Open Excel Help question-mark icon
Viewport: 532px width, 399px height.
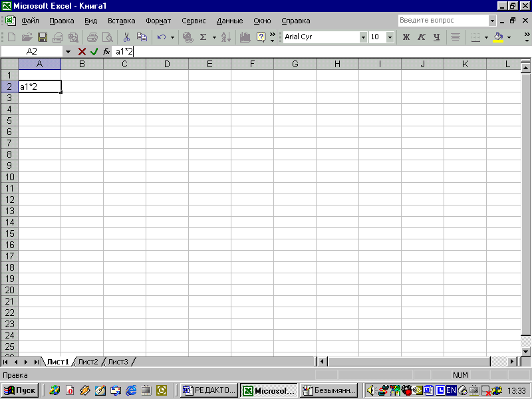(x=261, y=37)
